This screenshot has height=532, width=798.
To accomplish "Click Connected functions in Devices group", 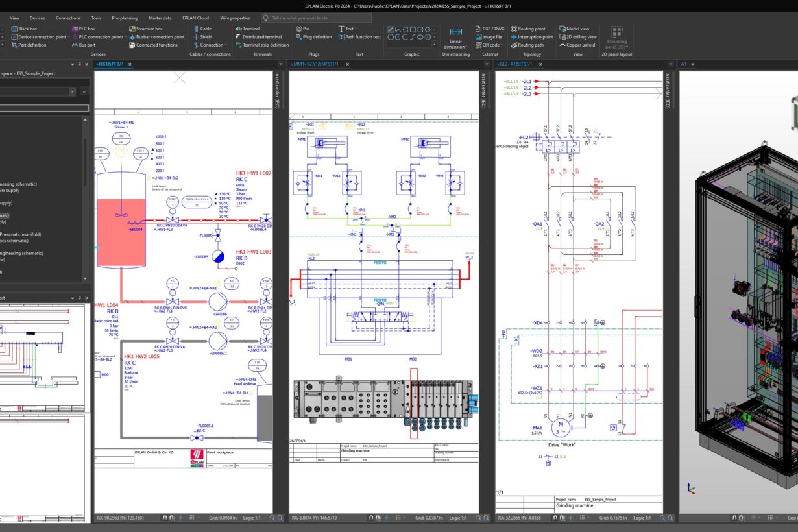I will coord(153,45).
